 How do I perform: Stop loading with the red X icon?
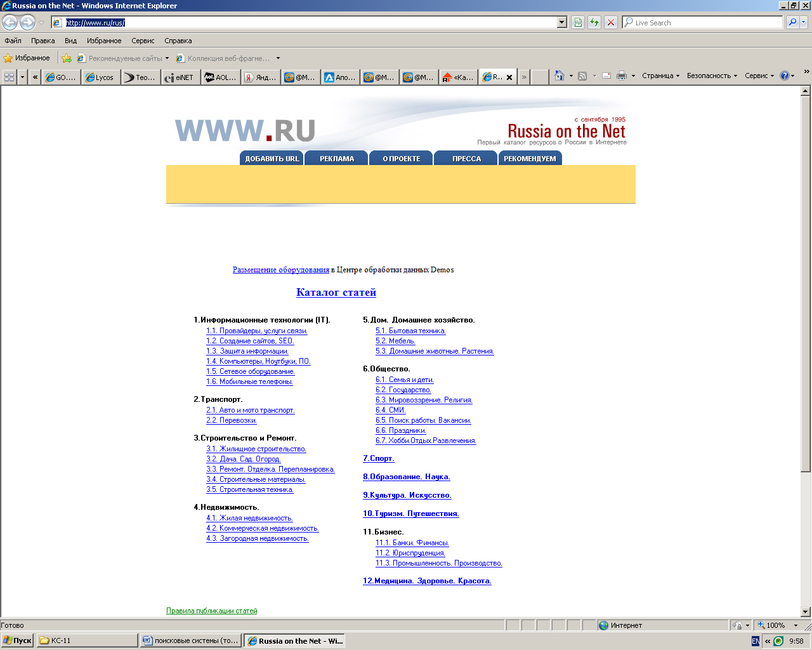[611, 22]
